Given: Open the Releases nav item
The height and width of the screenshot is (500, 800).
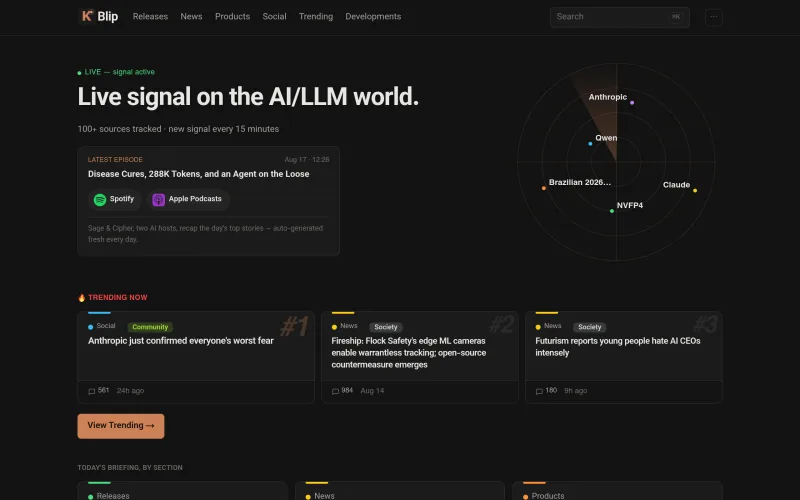Looking at the screenshot, I should point(150,16).
